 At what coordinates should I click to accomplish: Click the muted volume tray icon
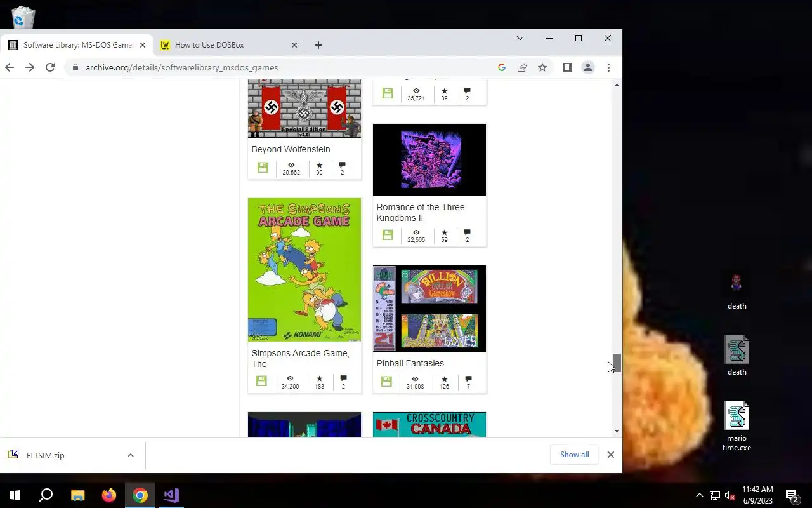click(730, 495)
